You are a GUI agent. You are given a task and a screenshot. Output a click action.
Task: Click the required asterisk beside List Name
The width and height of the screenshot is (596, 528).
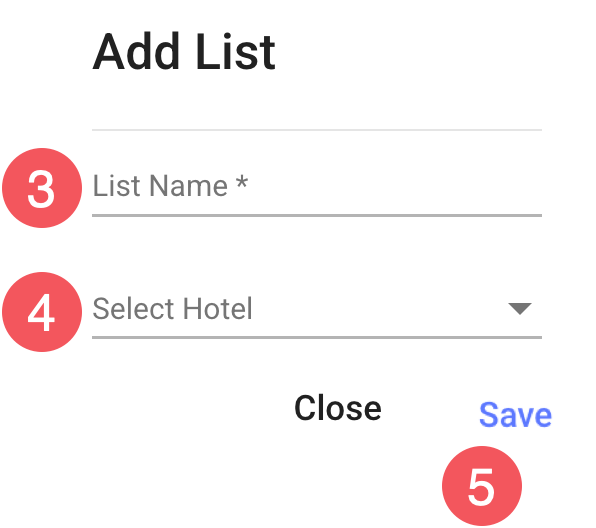coord(242,182)
